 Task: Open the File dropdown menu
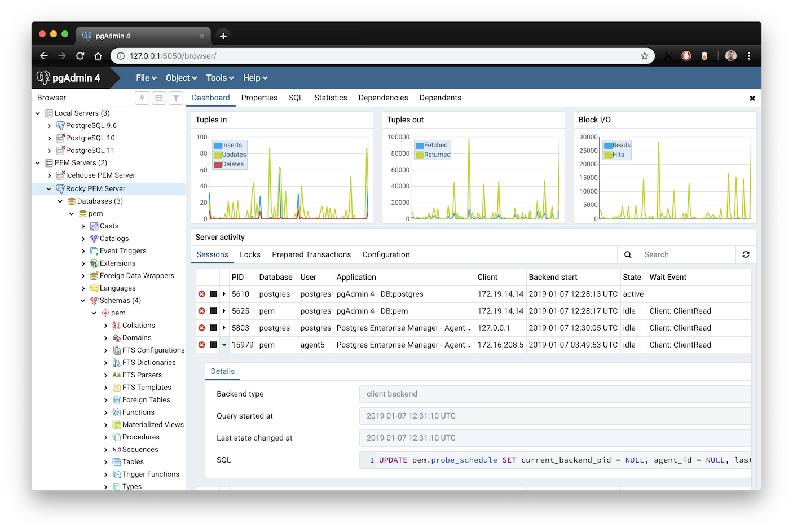tap(146, 78)
